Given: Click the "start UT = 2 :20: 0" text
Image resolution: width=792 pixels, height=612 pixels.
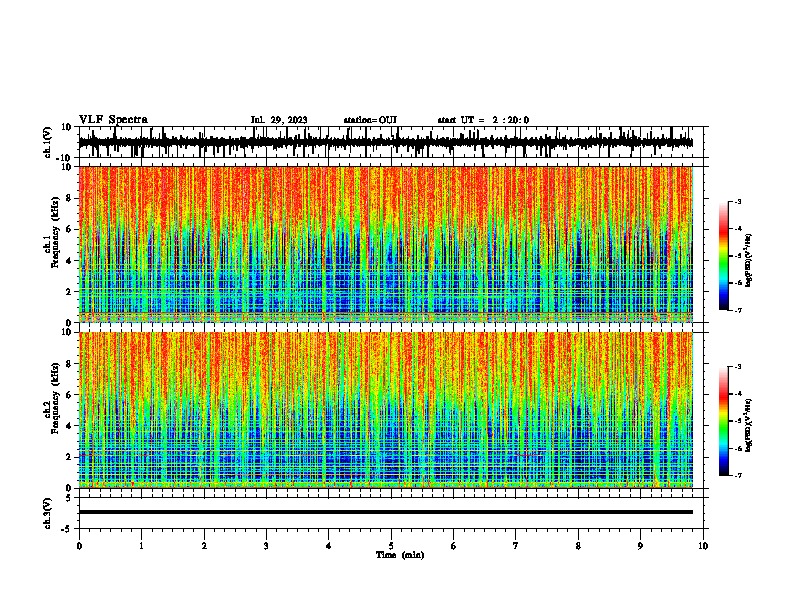Looking at the screenshot, I should click(x=483, y=120).
